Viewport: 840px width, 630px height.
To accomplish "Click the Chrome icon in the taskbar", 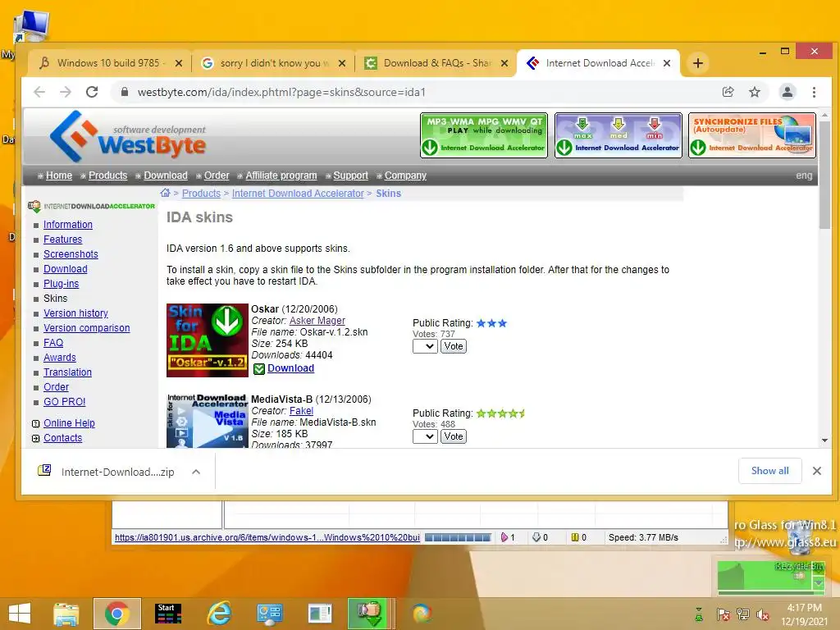I will [x=116, y=614].
